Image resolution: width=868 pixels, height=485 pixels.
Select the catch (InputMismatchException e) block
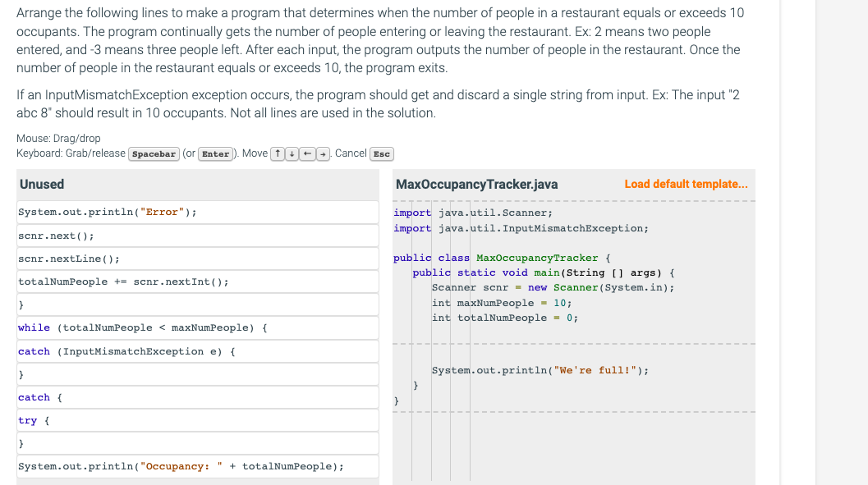click(198, 352)
